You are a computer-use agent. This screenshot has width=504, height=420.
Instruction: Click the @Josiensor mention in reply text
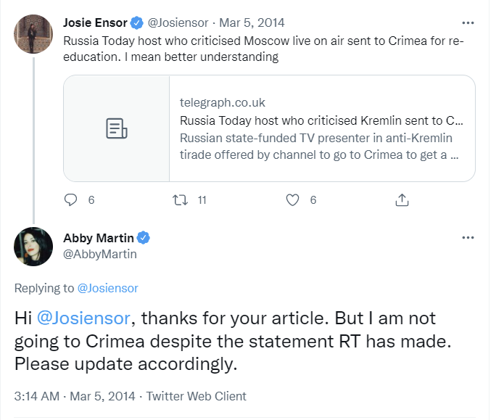pos(86,318)
